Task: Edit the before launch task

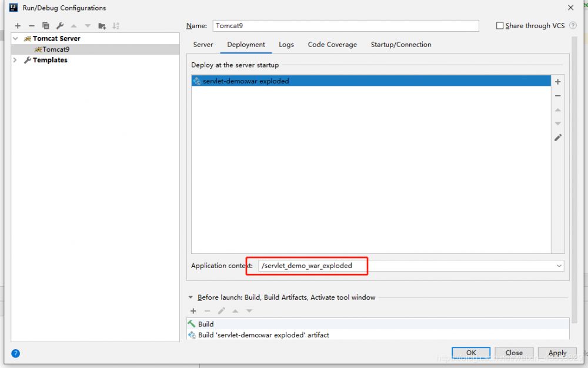Action: (221, 311)
